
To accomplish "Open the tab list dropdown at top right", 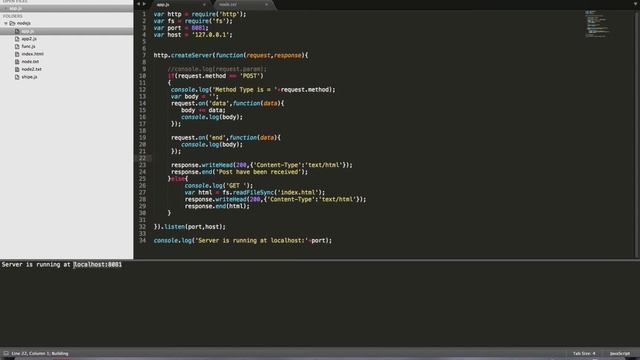I will [636, 4].
